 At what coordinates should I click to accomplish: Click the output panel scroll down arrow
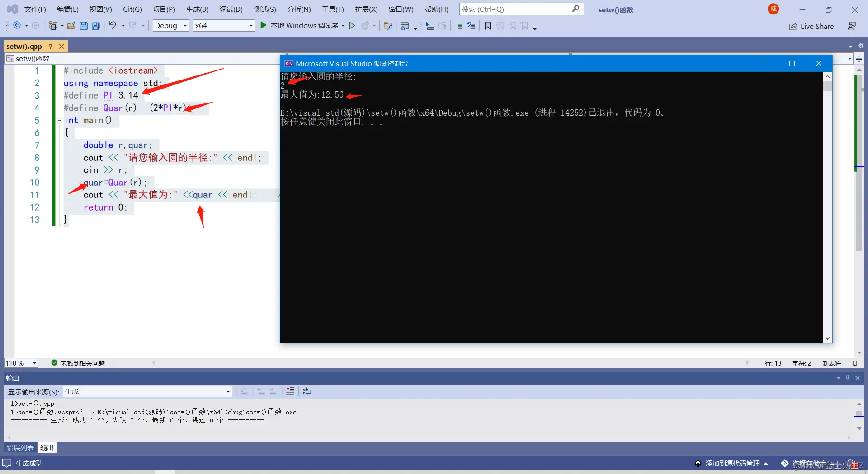(x=859, y=428)
